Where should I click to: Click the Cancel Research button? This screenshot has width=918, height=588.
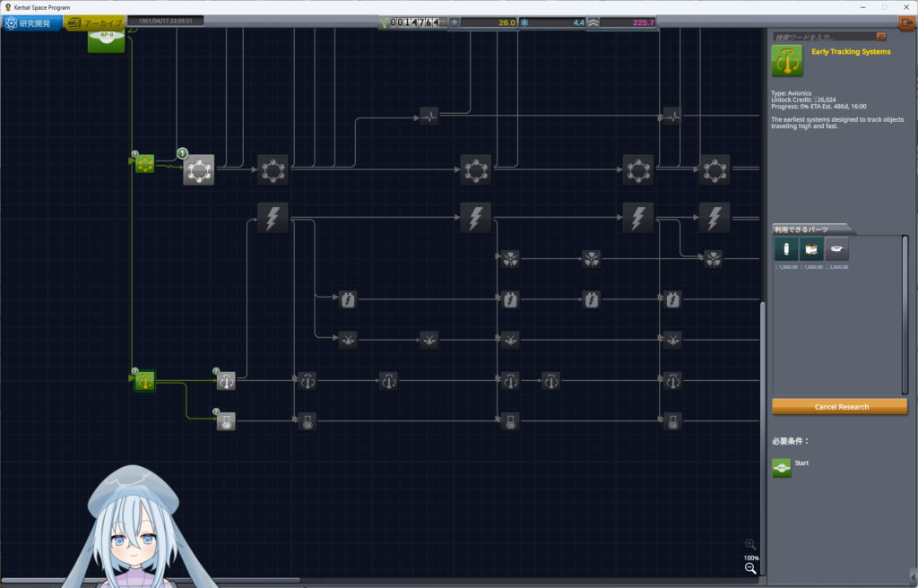[839, 406]
